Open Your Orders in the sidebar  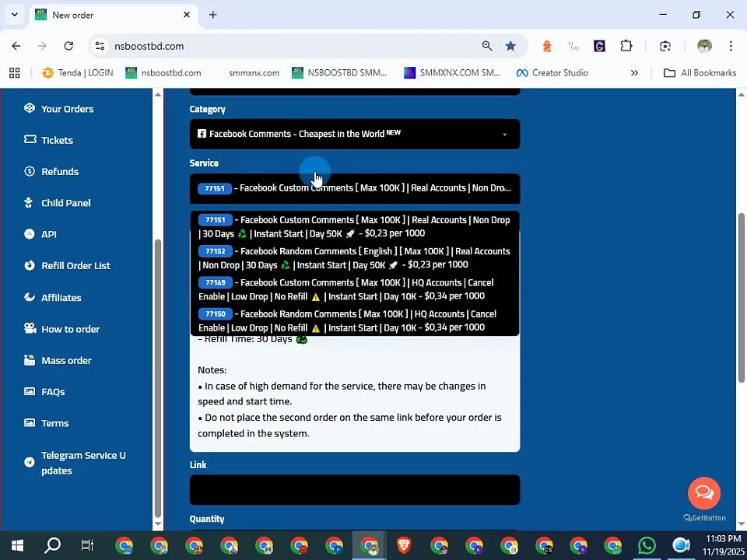pos(67,109)
